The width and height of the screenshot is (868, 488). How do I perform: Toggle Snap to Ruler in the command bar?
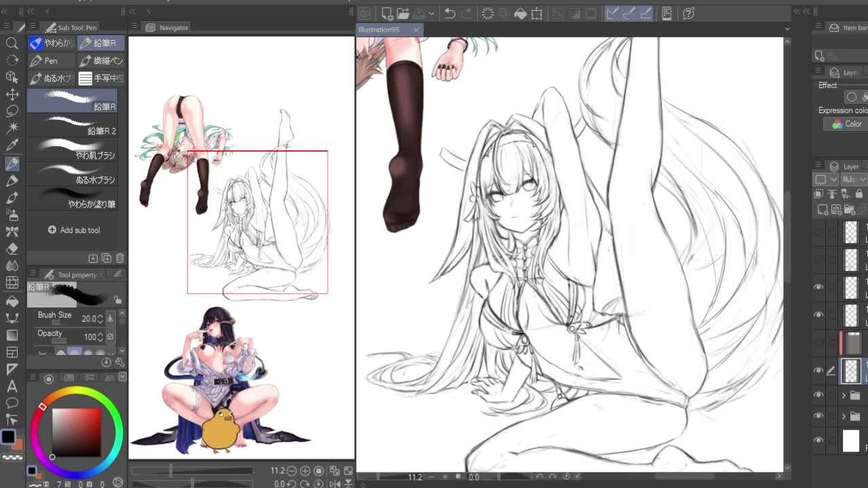click(x=613, y=14)
